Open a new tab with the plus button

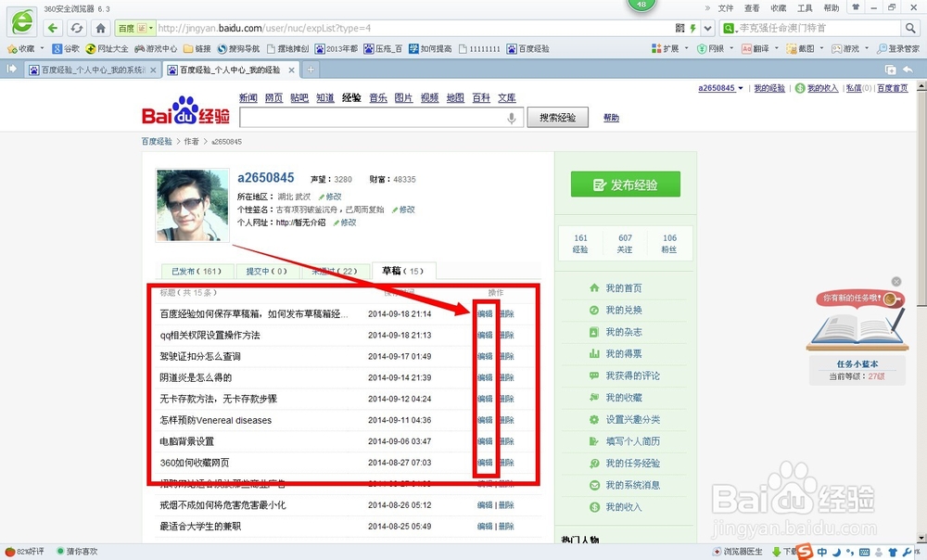click(311, 70)
